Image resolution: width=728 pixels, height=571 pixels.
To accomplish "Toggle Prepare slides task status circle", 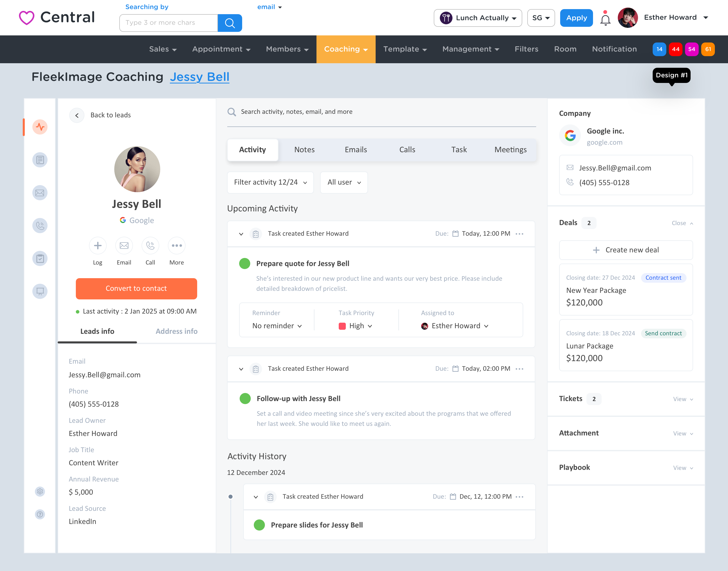I will 259,525.
